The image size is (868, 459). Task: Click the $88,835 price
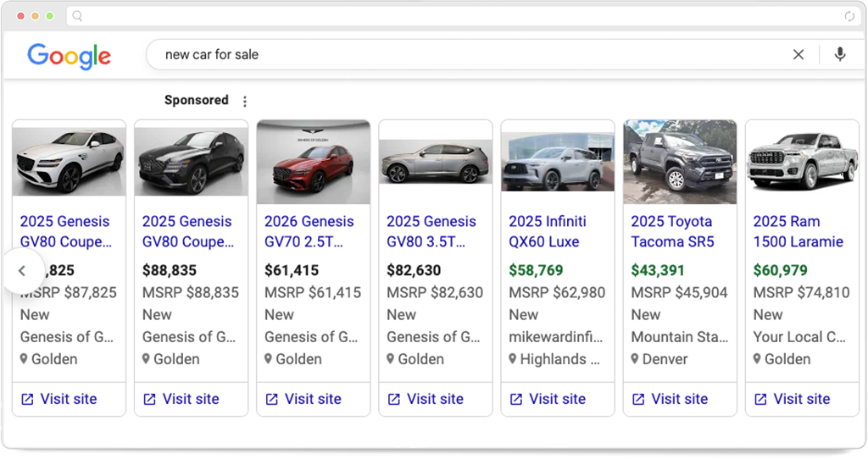[x=170, y=270]
